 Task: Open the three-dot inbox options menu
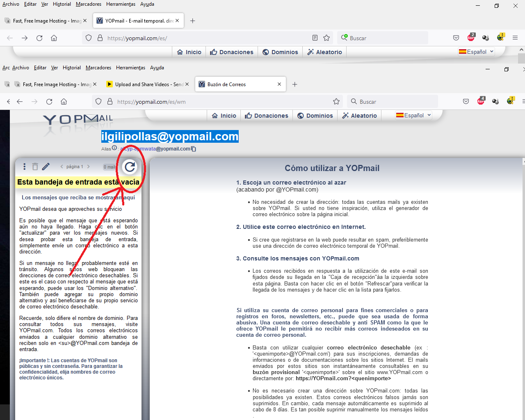(x=25, y=167)
